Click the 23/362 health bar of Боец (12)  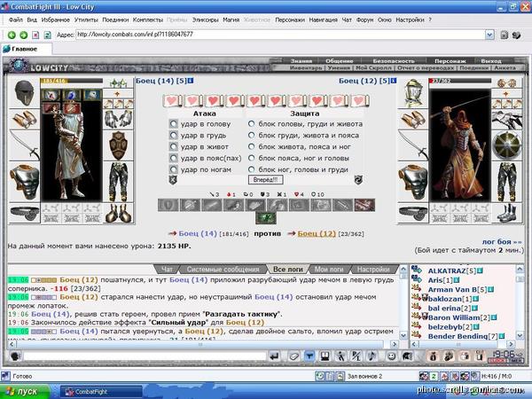coord(459,81)
